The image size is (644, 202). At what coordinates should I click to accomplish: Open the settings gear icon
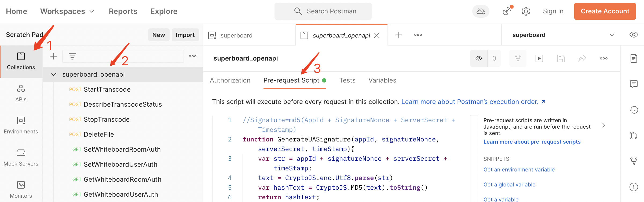point(526,11)
